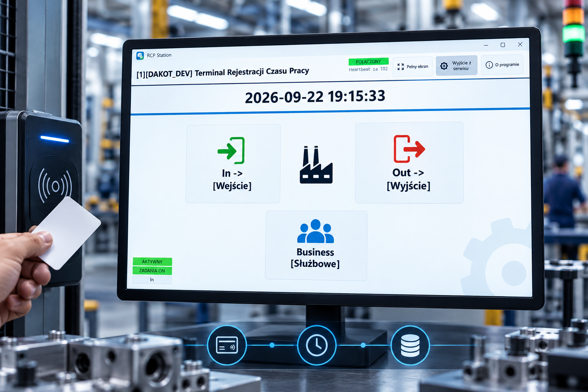
Task: Maximize the RCP Station window
Action: click(503, 45)
